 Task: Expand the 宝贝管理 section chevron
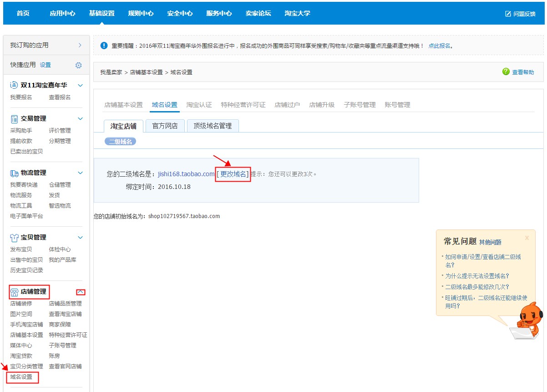pos(80,237)
